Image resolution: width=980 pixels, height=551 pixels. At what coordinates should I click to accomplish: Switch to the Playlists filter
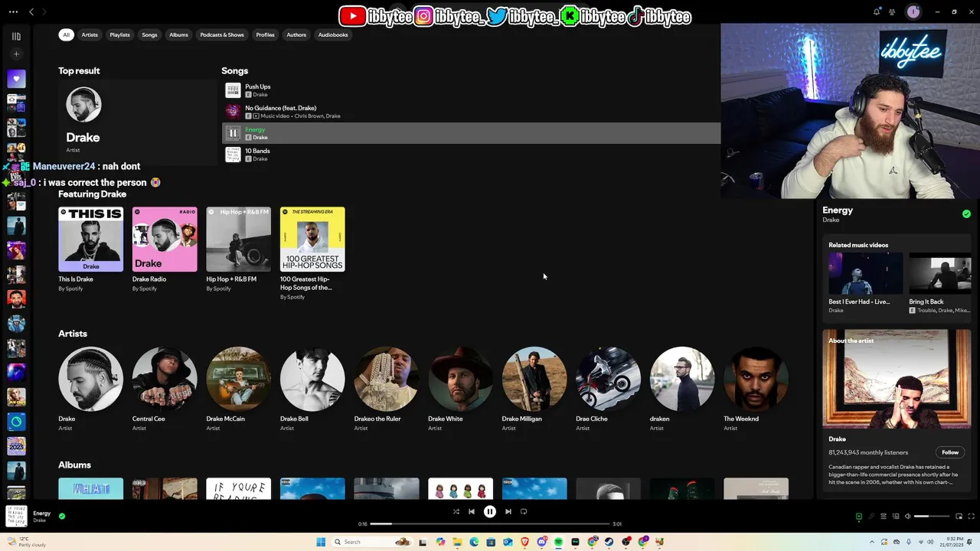coord(119,34)
